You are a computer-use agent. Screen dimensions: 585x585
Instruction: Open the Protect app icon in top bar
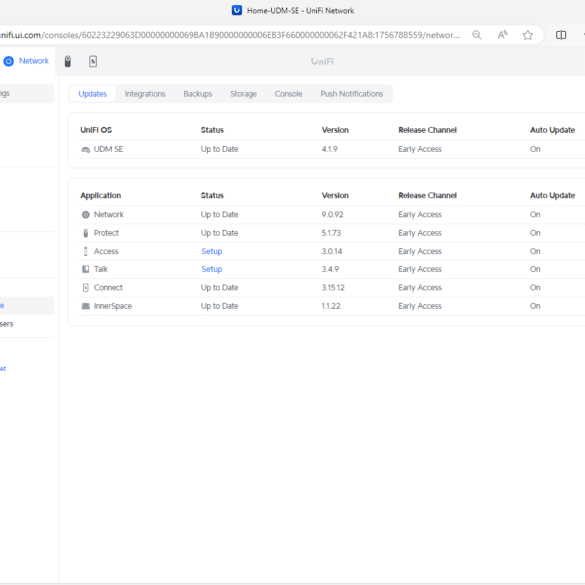[68, 61]
